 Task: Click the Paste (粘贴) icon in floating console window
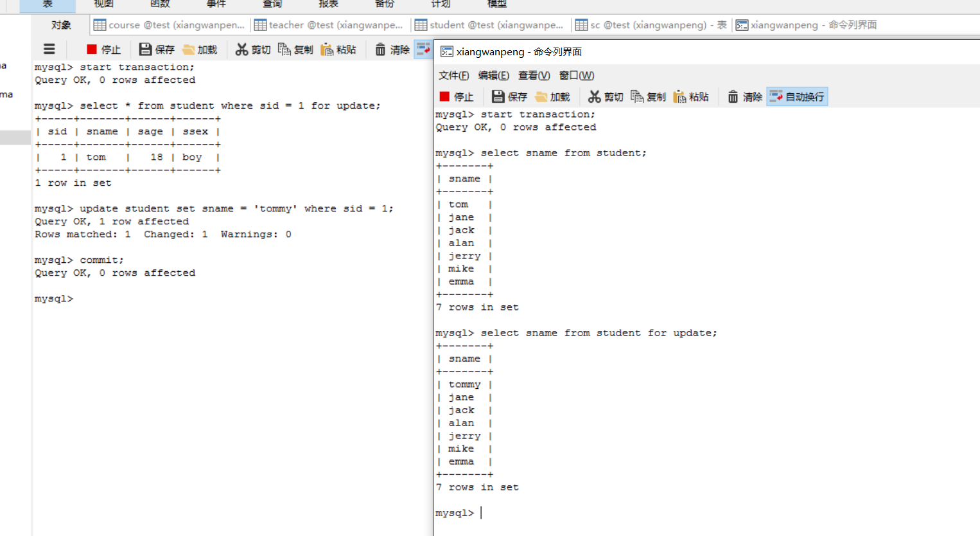pyautogui.click(x=679, y=96)
